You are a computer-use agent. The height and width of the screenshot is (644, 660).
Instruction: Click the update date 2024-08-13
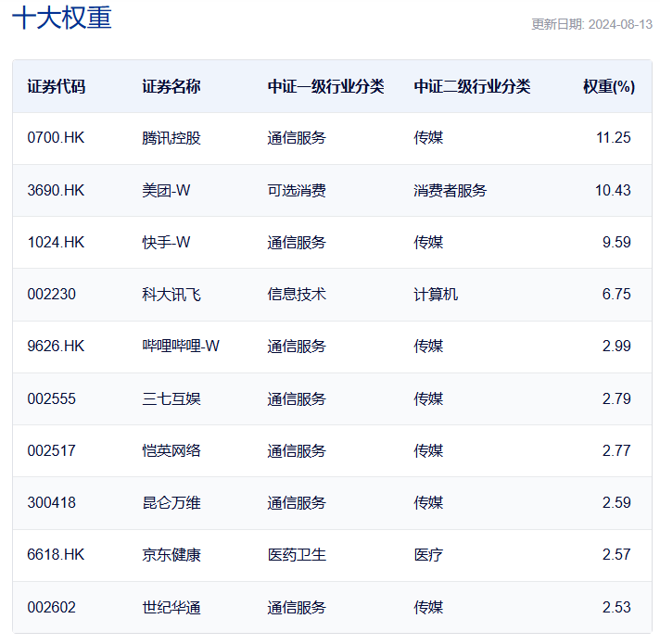(620, 24)
